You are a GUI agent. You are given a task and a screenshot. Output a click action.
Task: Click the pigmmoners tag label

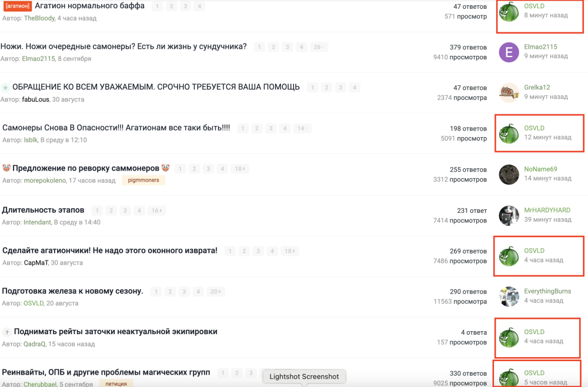(143, 180)
